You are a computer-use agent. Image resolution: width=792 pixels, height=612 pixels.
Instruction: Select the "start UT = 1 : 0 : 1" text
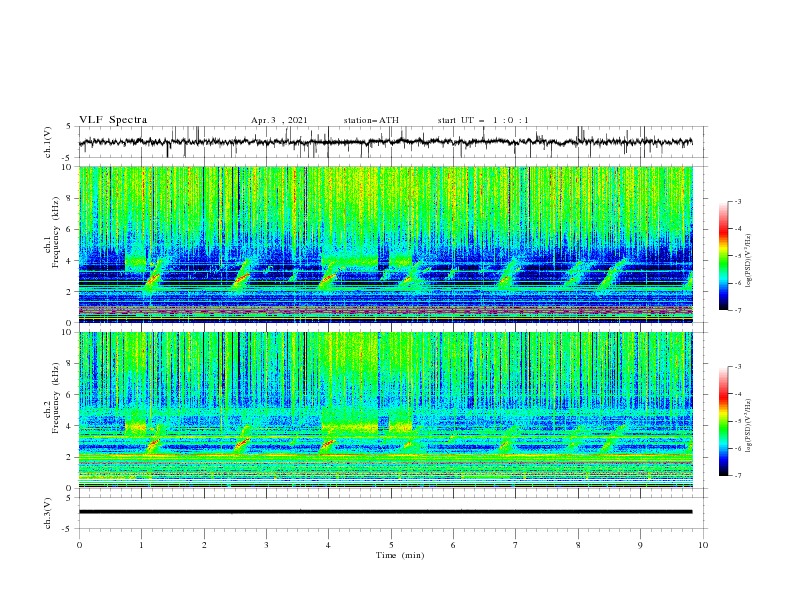point(483,120)
